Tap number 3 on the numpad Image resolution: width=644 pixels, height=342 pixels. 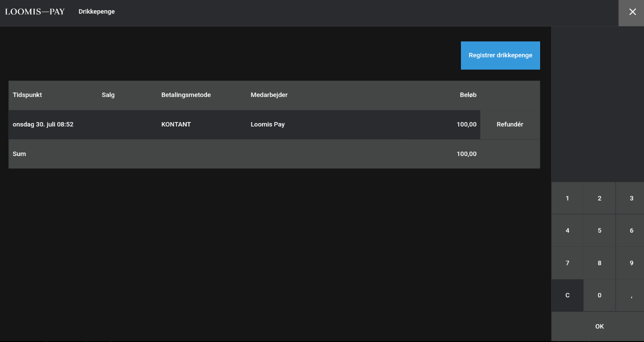pos(630,198)
